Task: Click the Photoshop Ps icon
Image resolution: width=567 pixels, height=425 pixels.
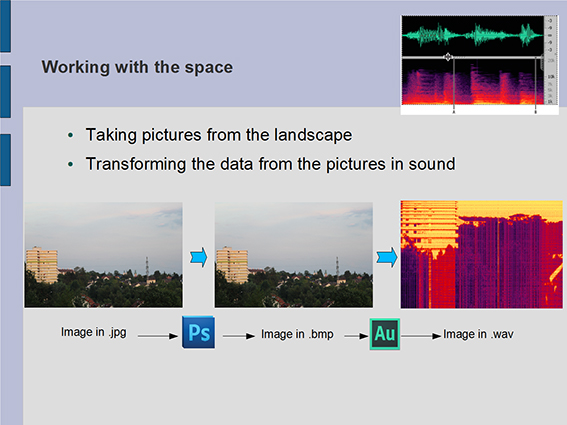Action: pos(199,332)
